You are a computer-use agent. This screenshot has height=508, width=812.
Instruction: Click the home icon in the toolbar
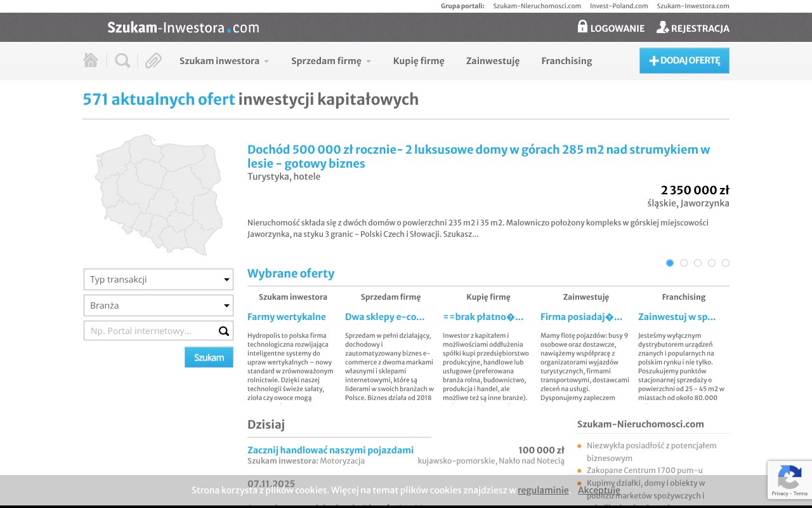91,59
